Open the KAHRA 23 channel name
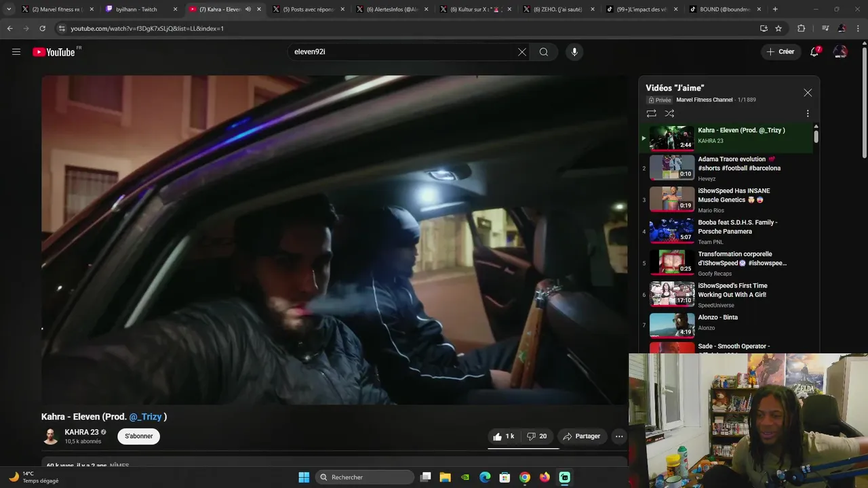 pos(81,432)
